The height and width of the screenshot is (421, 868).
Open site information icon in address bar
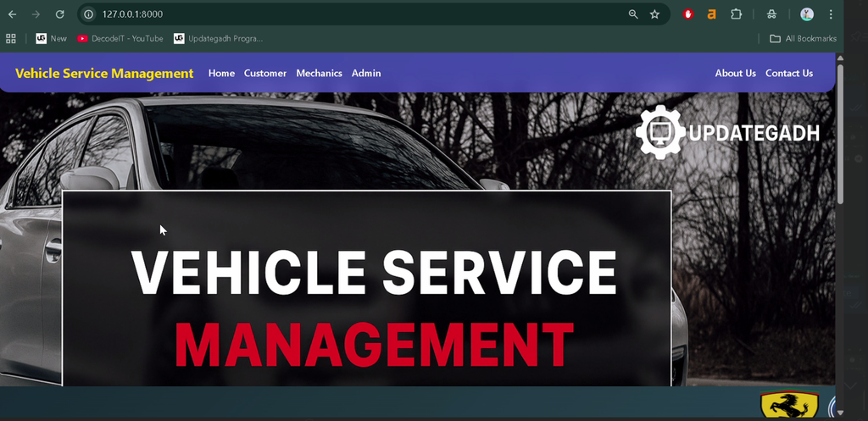coord(88,14)
